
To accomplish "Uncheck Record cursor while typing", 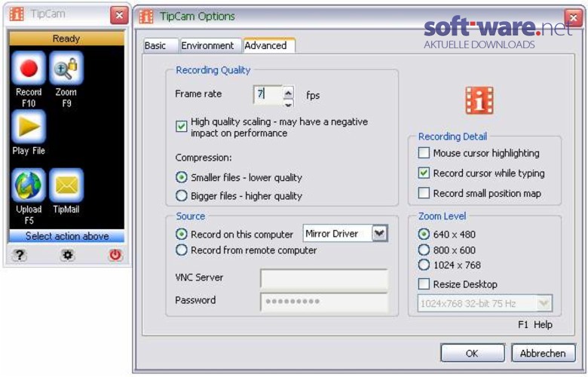I will (x=424, y=173).
